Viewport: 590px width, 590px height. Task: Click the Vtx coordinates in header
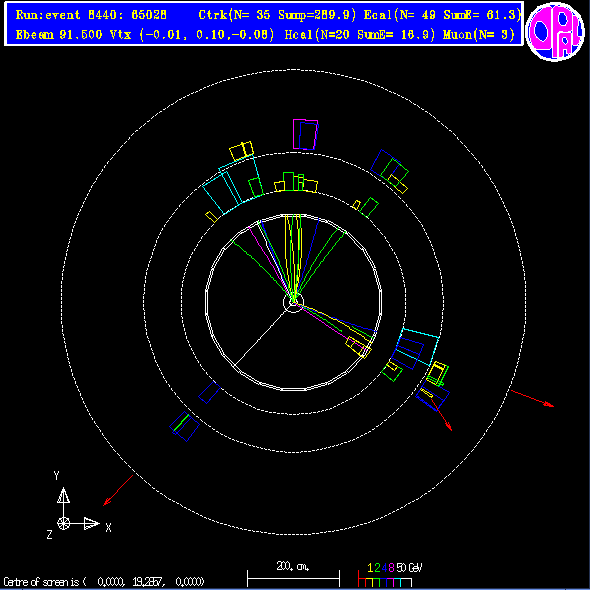(x=192, y=35)
